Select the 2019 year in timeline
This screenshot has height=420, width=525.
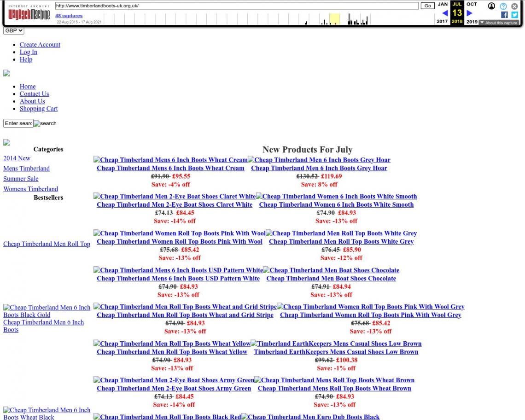(472, 22)
